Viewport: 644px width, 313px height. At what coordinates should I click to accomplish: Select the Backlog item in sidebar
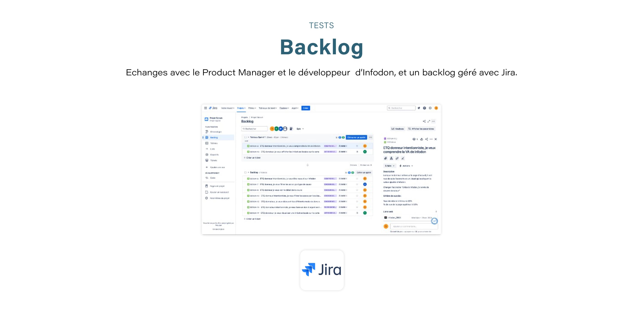(x=219, y=137)
